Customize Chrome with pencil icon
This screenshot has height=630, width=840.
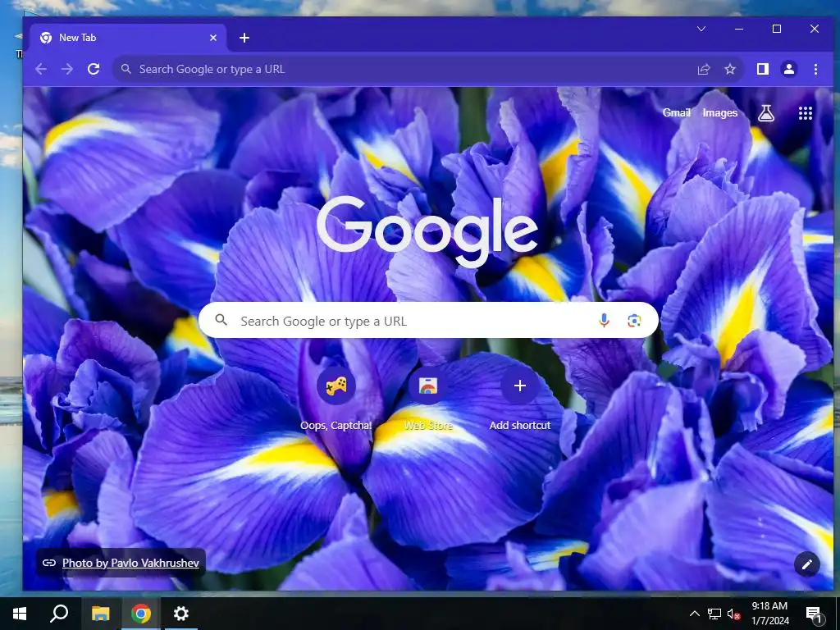807,564
